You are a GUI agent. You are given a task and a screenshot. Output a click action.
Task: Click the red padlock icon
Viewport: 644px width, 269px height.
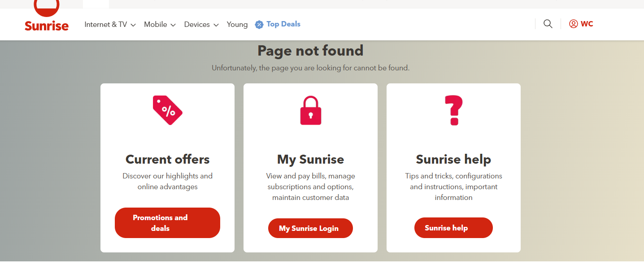click(x=310, y=110)
